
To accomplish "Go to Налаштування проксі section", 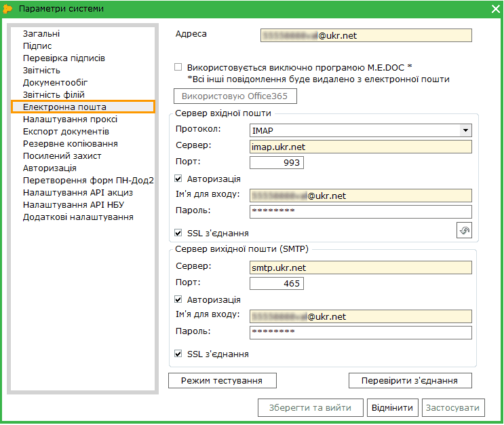I will pos(70,119).
